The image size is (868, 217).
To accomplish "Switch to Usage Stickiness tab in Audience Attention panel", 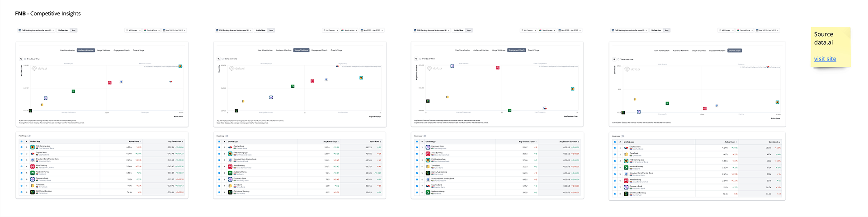I will [x=103, y=50].
